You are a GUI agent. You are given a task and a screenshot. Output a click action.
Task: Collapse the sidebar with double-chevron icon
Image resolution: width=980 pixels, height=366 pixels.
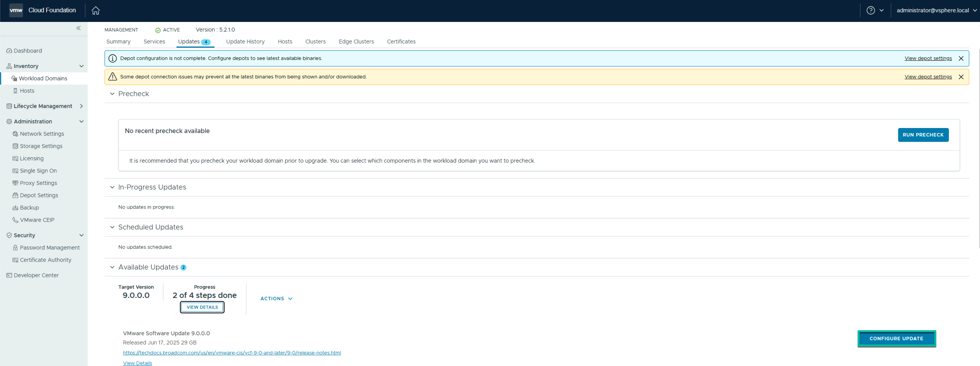pyautogui.click(x=78, y=28)
